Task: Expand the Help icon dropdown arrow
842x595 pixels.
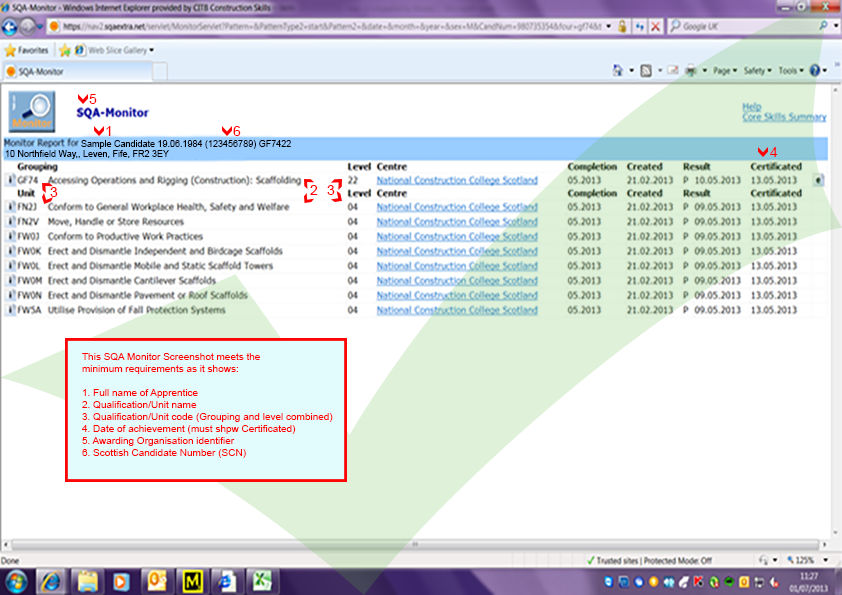Action: click(x=825, y=70)
